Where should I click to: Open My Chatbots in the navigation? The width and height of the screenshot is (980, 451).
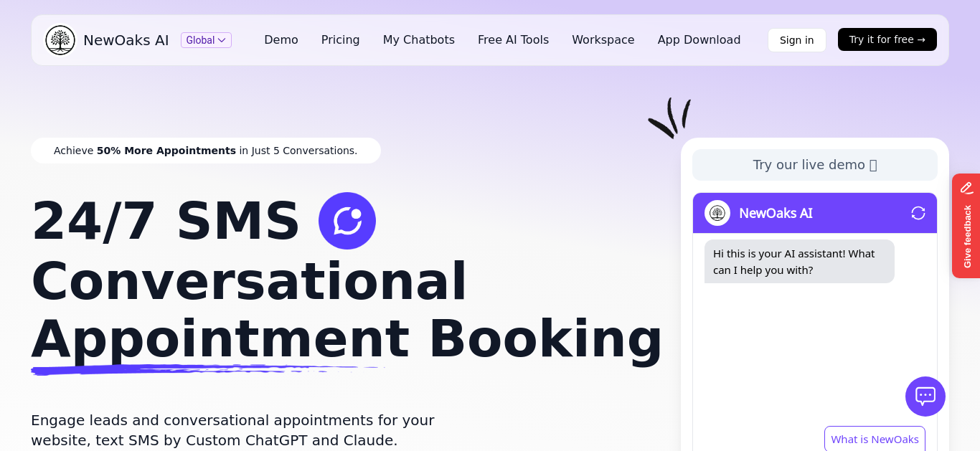coord(419,40)
